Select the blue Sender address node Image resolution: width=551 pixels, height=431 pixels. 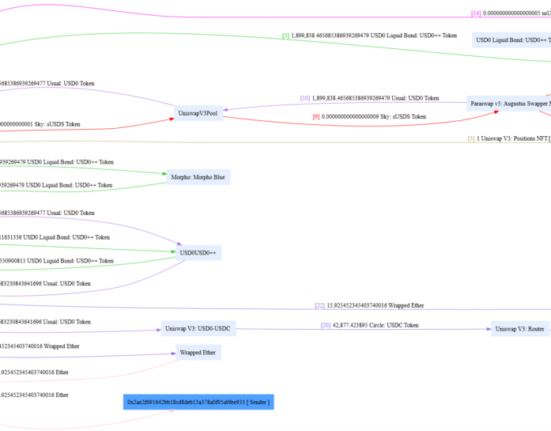199,402
